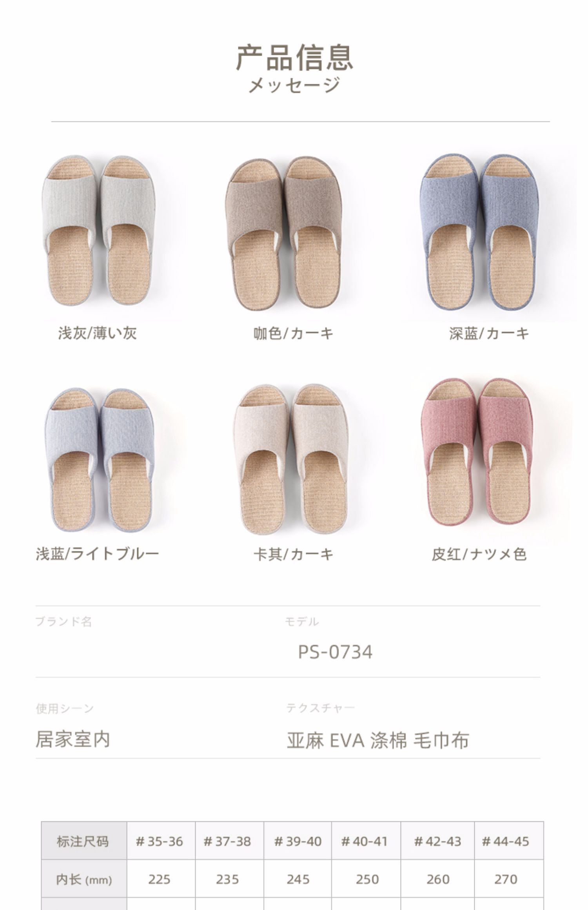Click the 浅灰 color label

[98, 333]
